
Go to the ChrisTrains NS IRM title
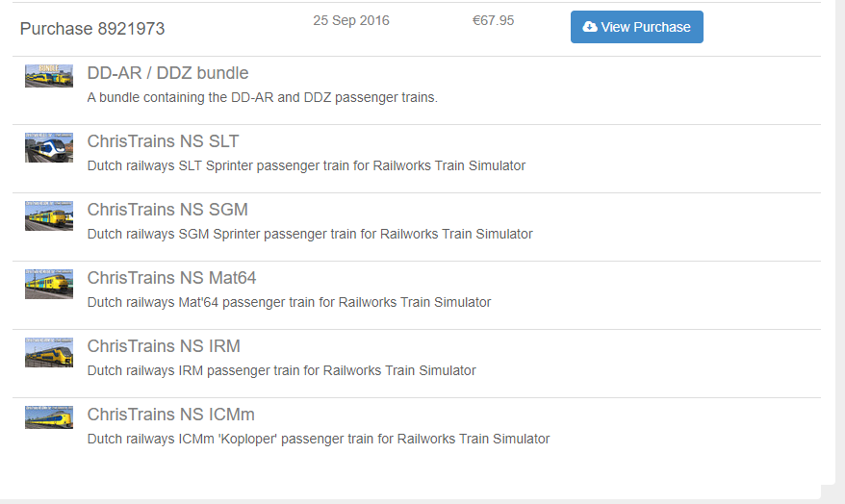pyautogui.click(x=164, y=346)
